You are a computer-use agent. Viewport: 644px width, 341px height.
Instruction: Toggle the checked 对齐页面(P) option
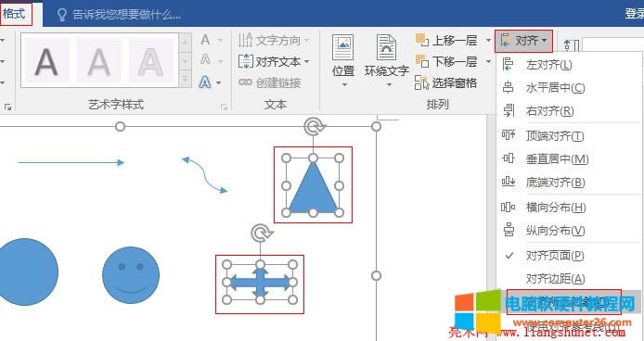(x=569, y=255)
